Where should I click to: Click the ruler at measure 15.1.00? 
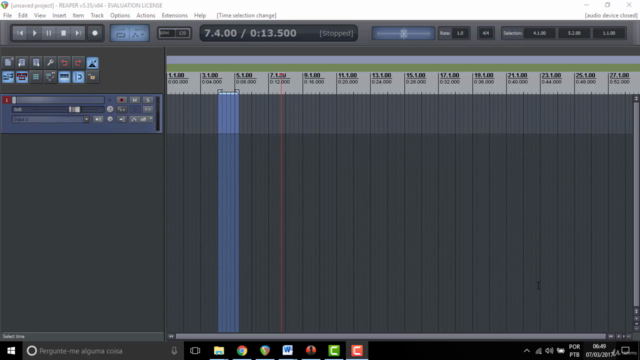coord(416,76)
